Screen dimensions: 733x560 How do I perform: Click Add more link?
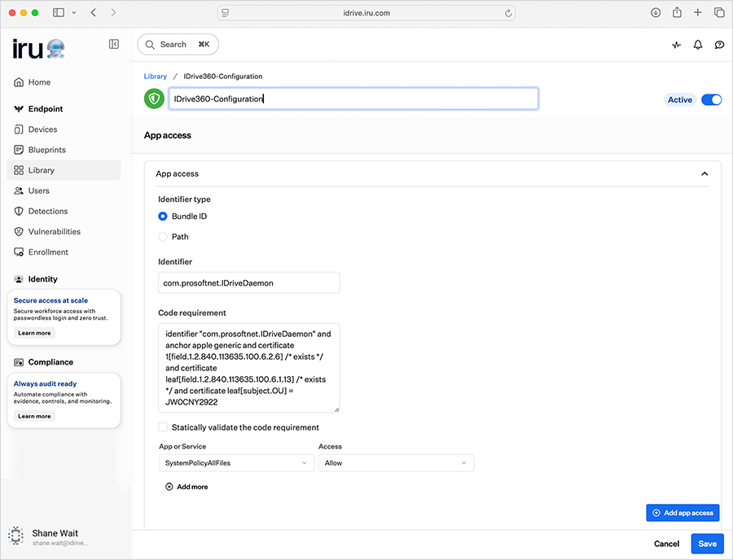(187, 487)
